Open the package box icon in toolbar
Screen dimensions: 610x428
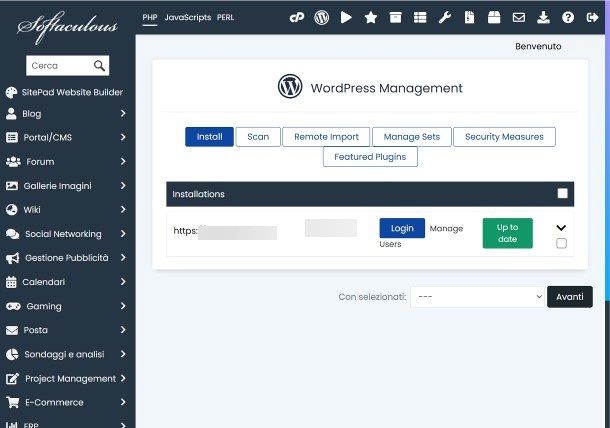click(494, 18)
